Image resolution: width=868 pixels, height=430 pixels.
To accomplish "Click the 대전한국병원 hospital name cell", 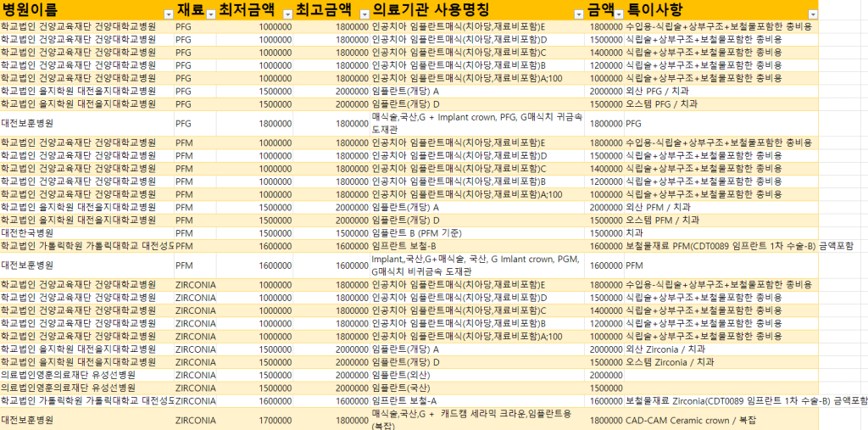I will [x=87, y=233].
